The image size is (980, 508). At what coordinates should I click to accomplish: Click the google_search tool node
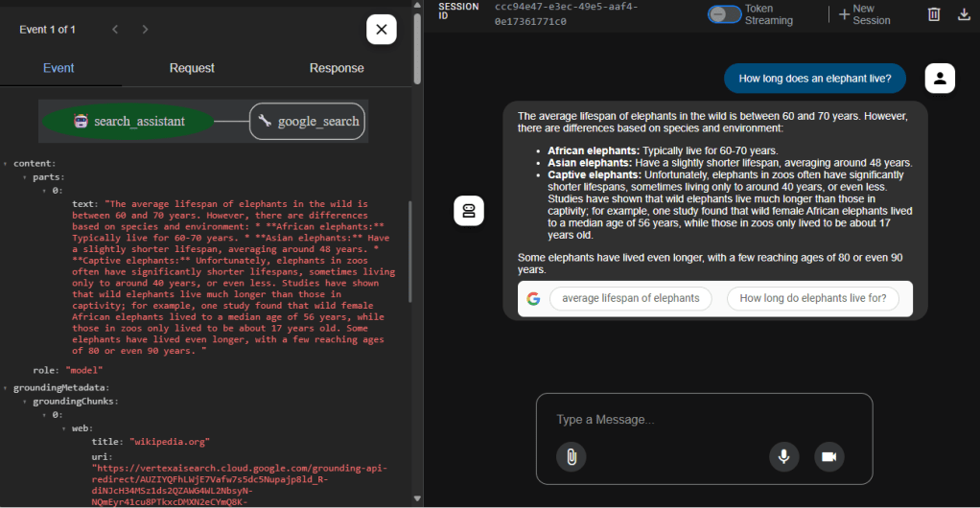click(x=308, y=122)
